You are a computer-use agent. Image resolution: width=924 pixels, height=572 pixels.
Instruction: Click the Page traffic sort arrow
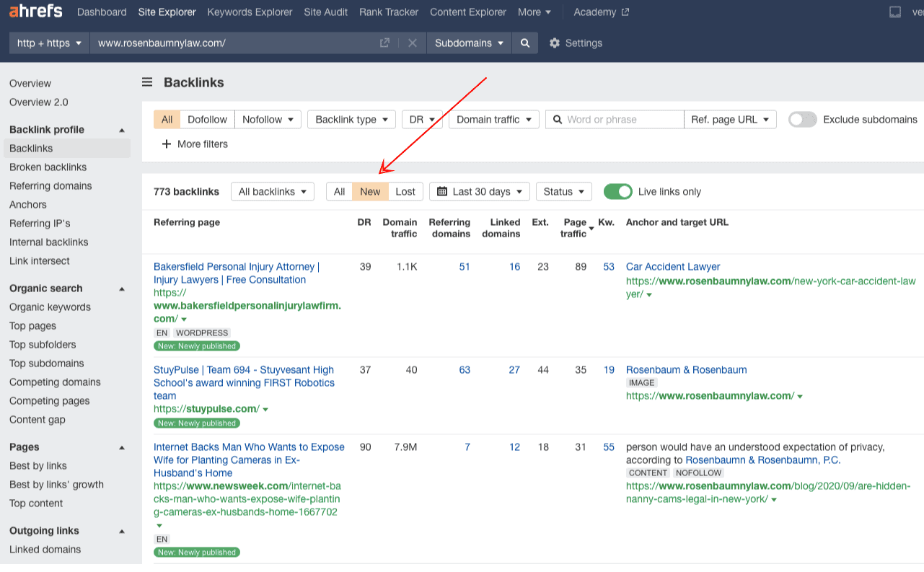591,229
